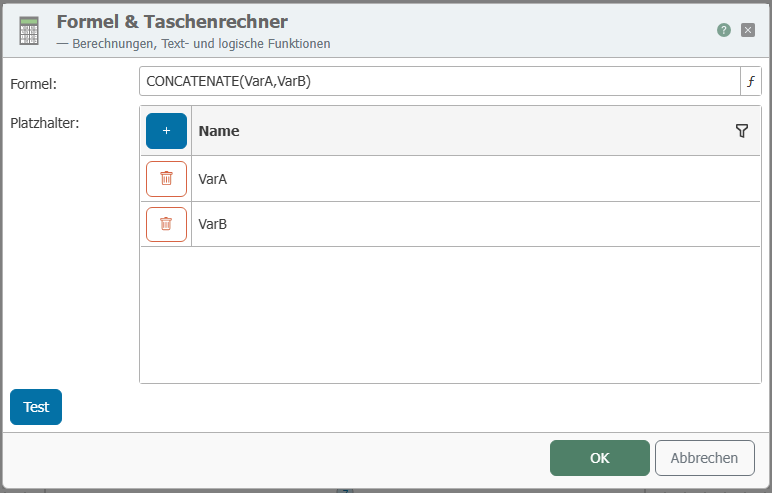Cancel with the Abbrechen button
772x493 pixels.
tap(704, 458)
